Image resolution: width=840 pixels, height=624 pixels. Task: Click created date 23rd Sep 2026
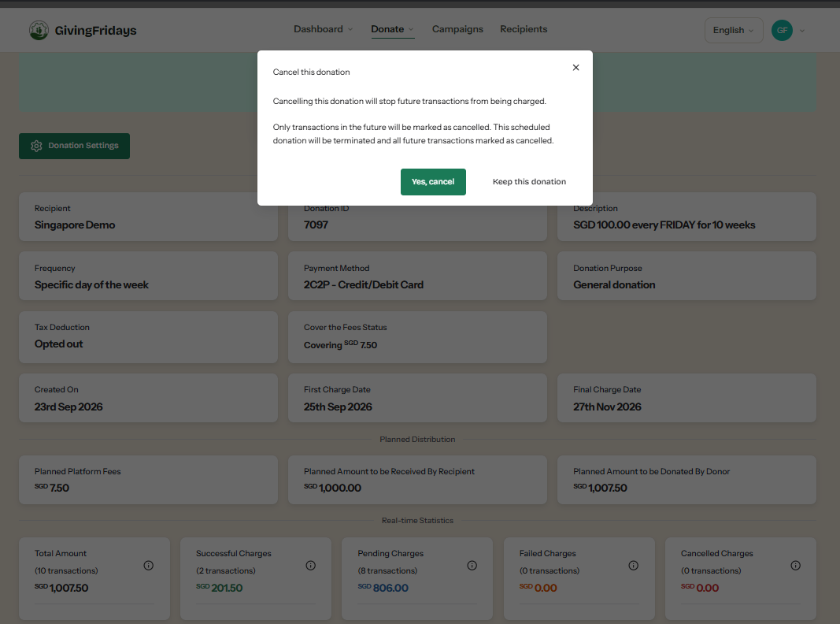68,407
